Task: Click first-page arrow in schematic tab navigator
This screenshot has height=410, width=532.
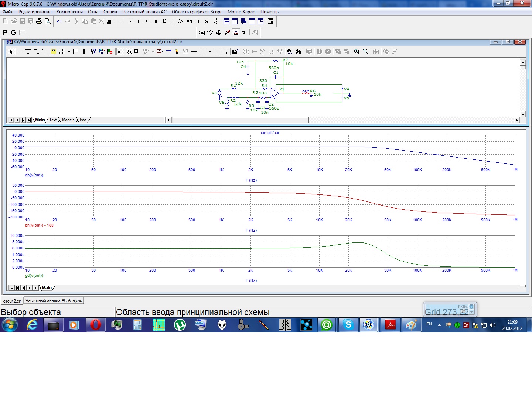Action: click(x=11, y=120)
